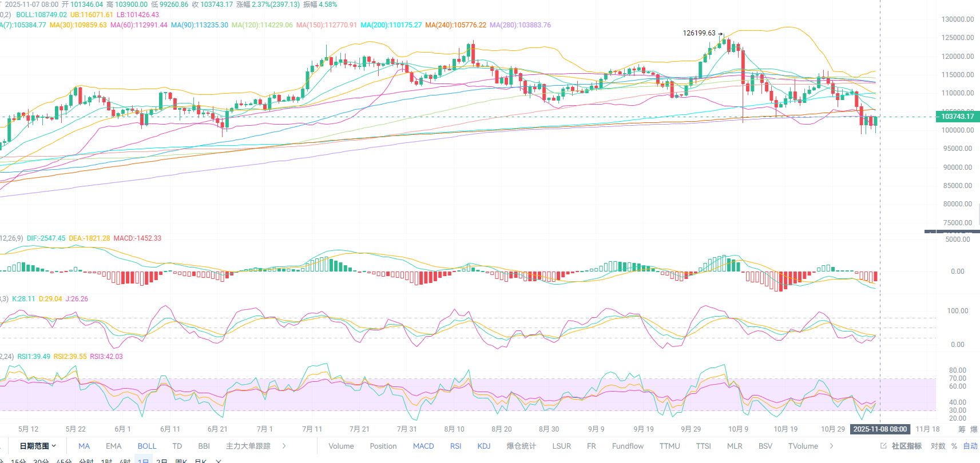Toggle the MA indicator overlay
The height and width of the screenshot is (463, 980).
(84, 446)
